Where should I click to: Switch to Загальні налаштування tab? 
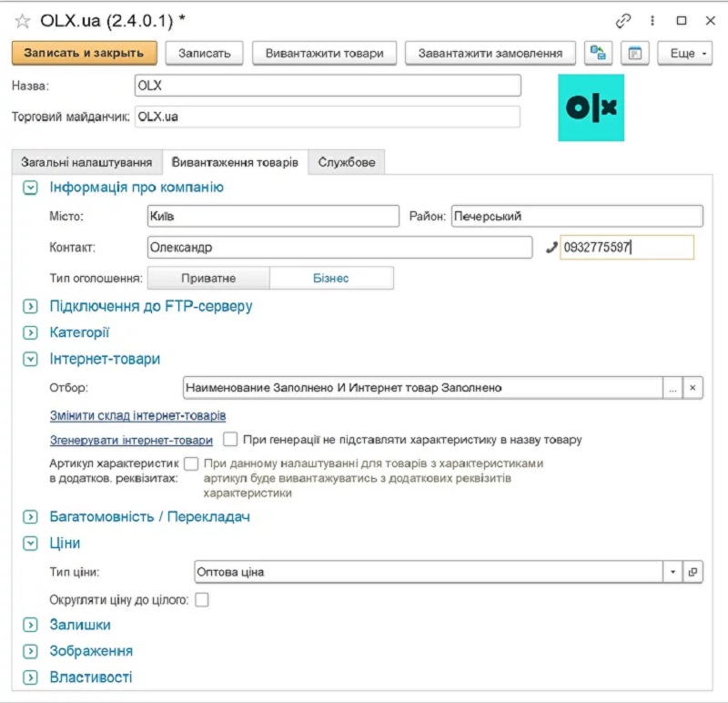[86, 163]
